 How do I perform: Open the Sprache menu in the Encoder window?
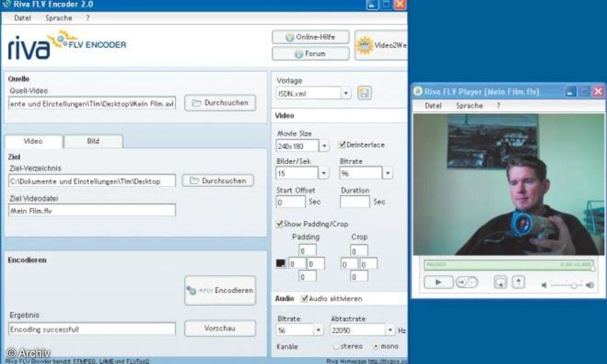click(x=59, y=18)
